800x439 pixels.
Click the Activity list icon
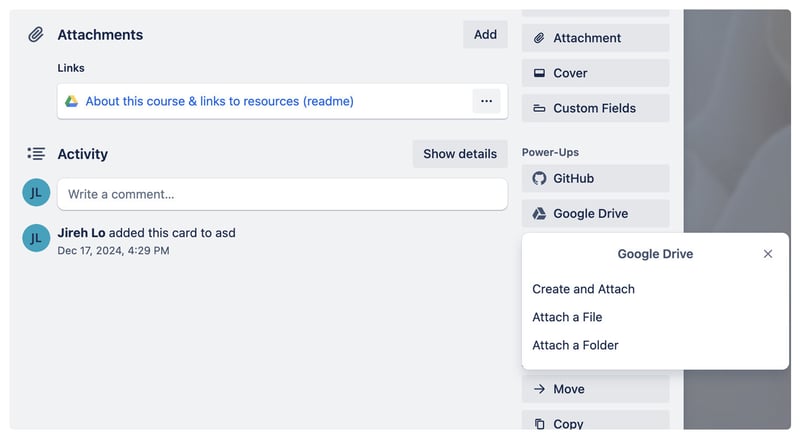pos(36,154)
